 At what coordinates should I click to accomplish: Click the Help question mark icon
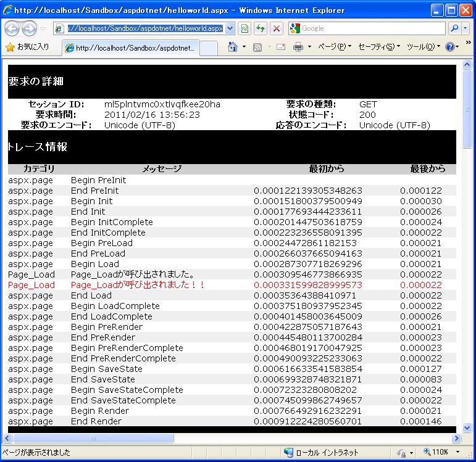(450, 47)
